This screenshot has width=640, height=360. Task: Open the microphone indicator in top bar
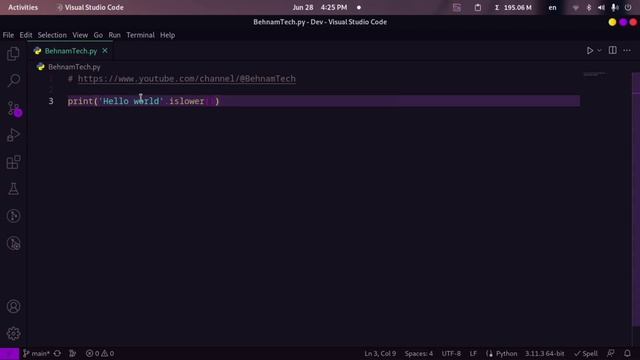tap(614, 7)
